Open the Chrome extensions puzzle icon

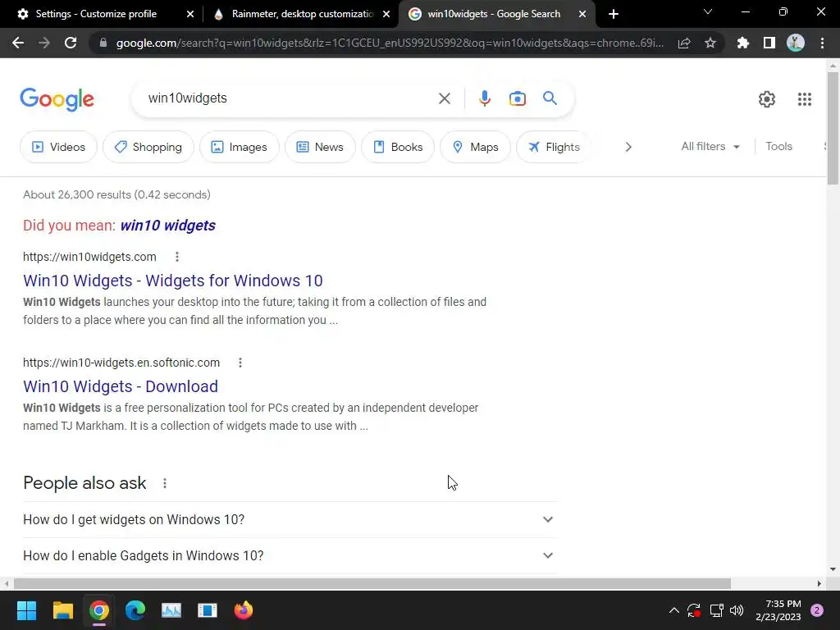tap(743, 43)
